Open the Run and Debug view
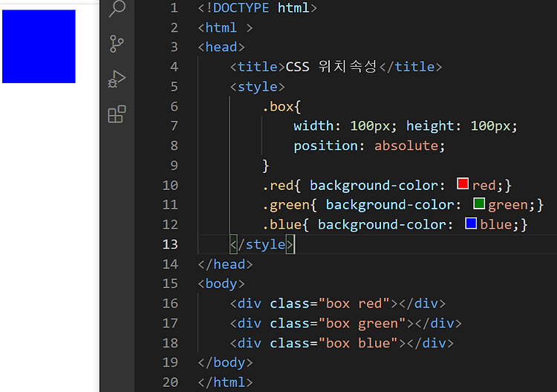The width and height of the screenshot is (557, 392). [x=117, y=79]
